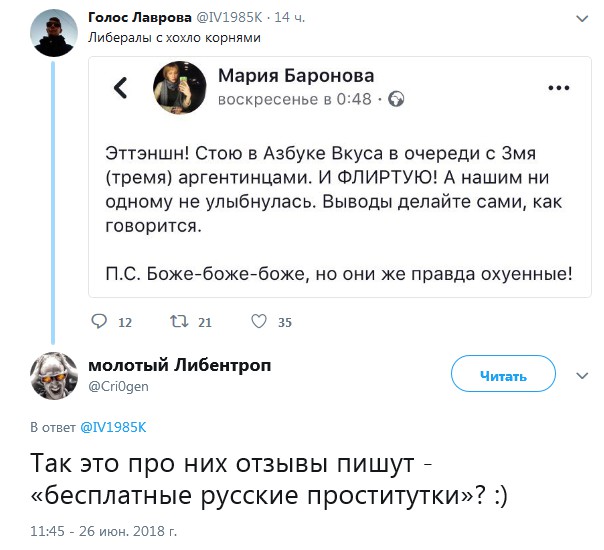Click молотый Либентроп display name
Screen dimensions: 604x550
pyautogui.click(x=180, y=365)
